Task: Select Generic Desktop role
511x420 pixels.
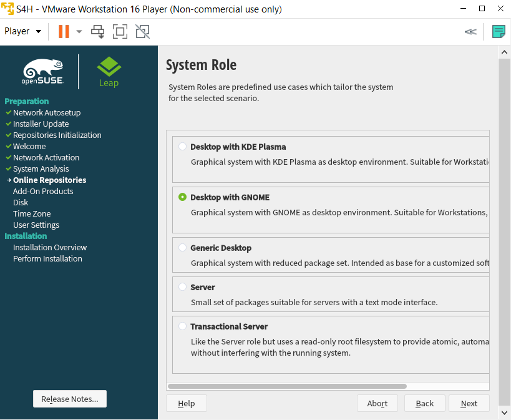Action: (182, 248)
